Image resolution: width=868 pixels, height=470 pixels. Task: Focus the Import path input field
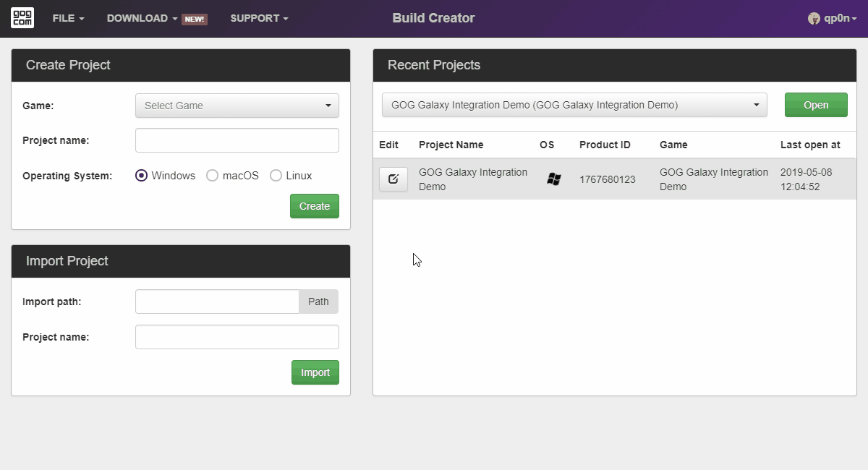(x=217, y=302)
